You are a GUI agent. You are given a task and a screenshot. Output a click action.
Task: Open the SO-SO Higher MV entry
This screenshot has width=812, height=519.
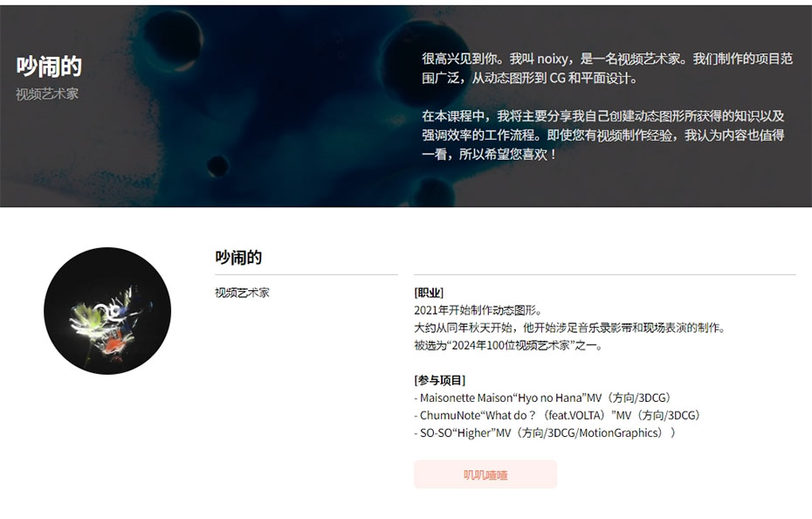(x=545, y=432)
